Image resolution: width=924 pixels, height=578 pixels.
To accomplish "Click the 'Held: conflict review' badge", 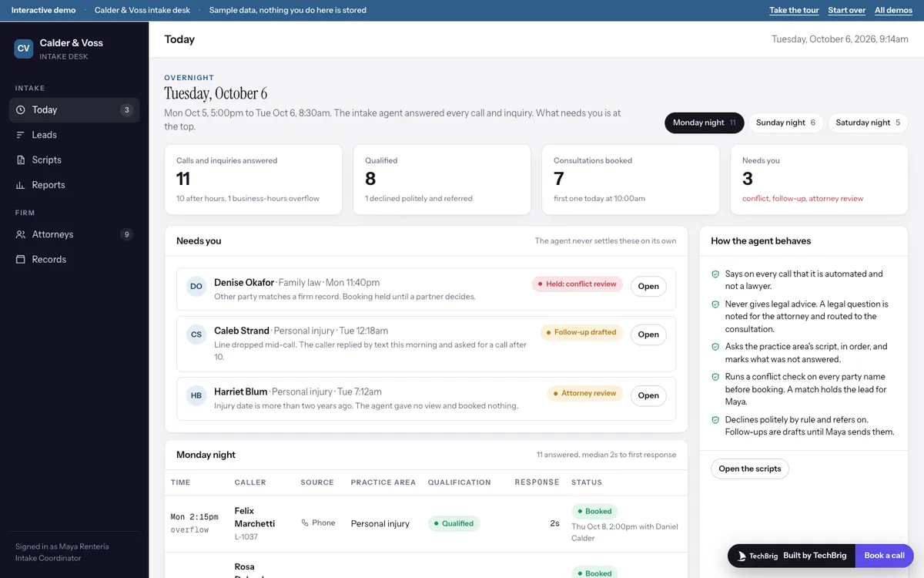I will 577,284.
